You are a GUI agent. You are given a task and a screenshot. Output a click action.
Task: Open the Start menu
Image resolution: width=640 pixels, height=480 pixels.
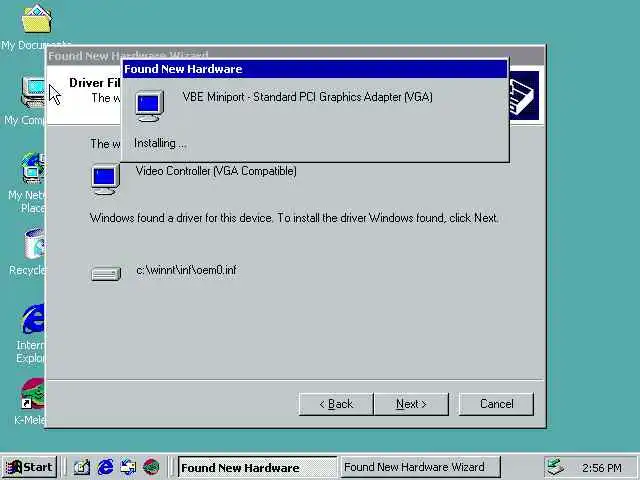(29, 467)
